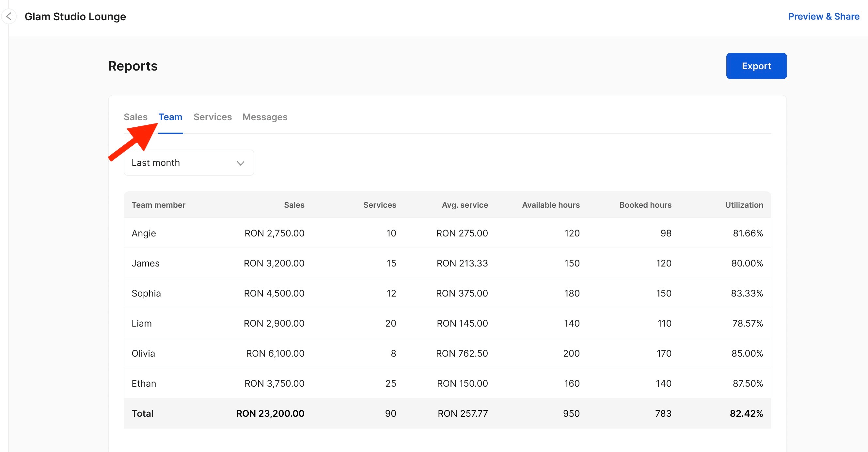Viewport: 868px width, 452px height.
Task: Click the dropdown chevron next to Last month
Action: pyautogui.click(x=240, y=163)
